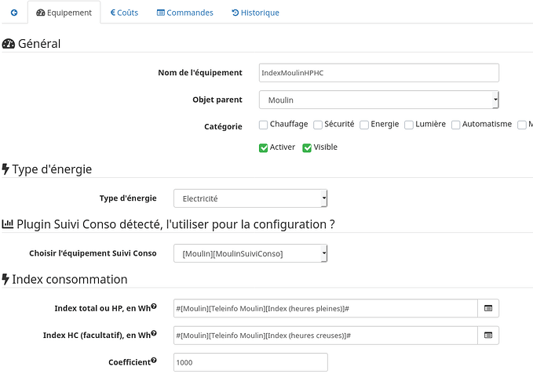Viewport: 533px width, 392px height.
Task: Click the Choisir l'équipement Suivi Conso label
Action: click(93, 253)
